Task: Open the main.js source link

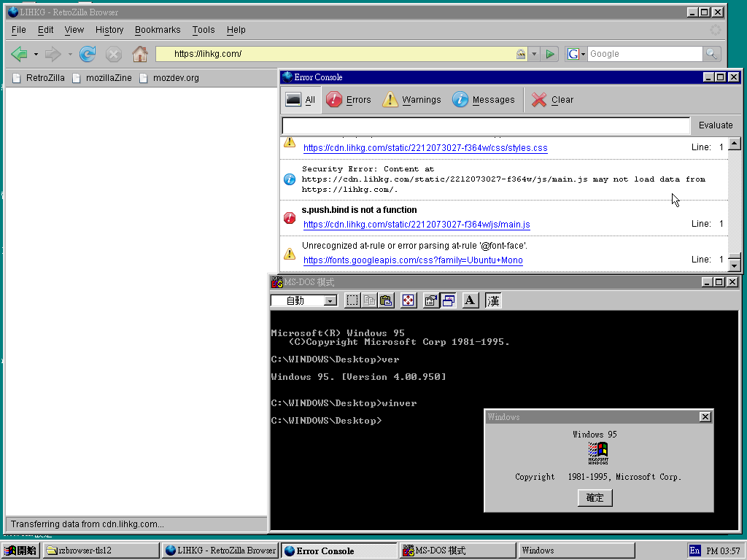Action: [417, 225]
